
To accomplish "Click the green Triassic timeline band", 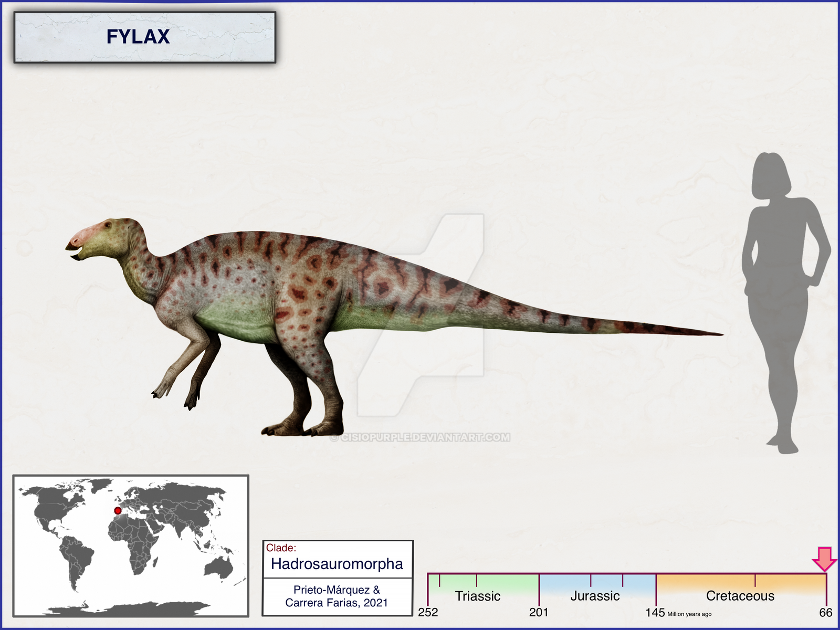I will (484, 584).
